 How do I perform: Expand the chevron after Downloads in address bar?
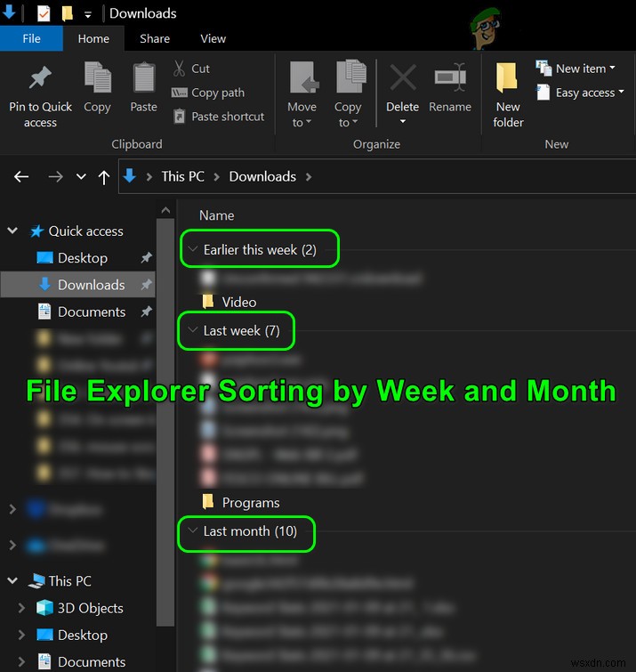309,176
